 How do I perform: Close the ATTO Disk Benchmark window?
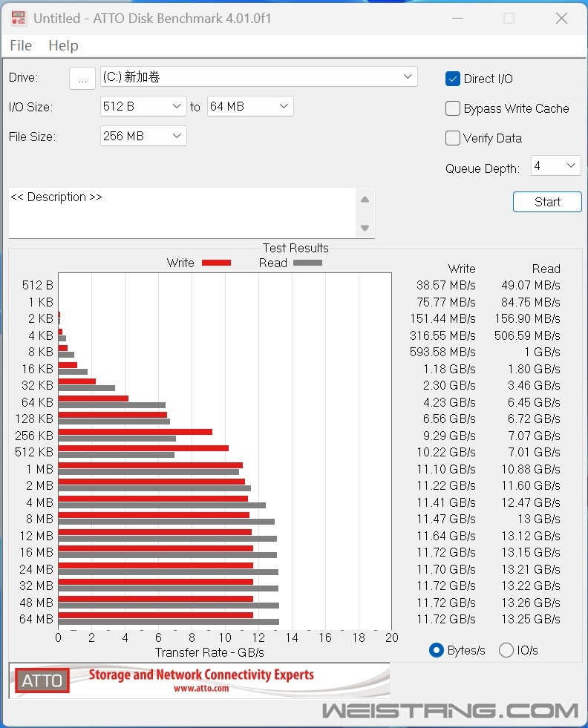click(x=561, y=18)
